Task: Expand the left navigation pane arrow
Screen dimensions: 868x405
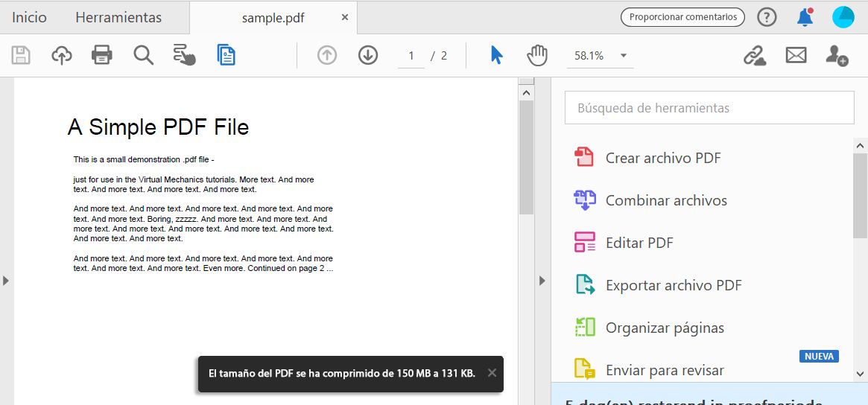Action: (x=5, y=281)
